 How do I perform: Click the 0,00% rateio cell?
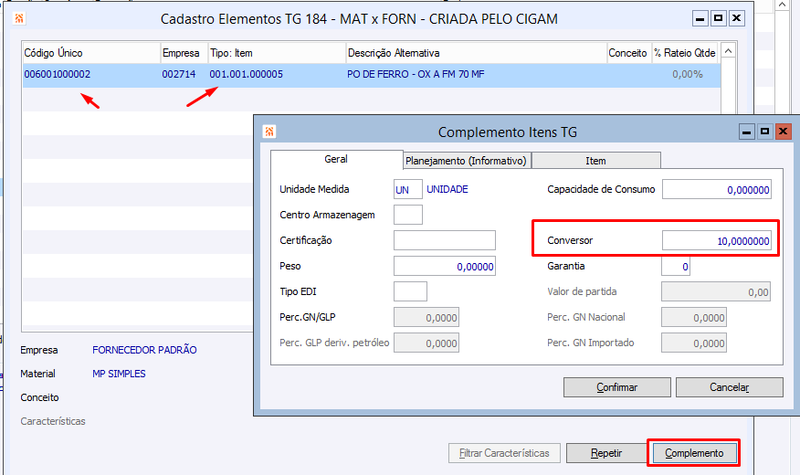click(687, 74)
